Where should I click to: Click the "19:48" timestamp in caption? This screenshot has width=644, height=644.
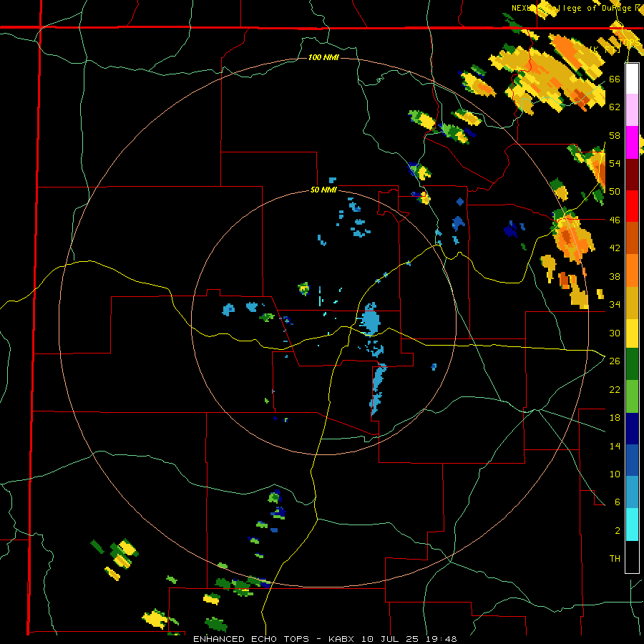(440, 639)
